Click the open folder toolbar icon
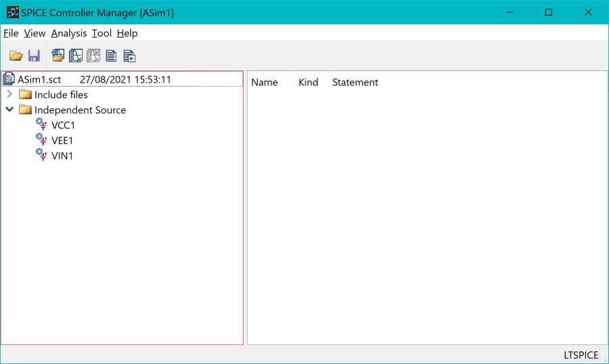Screen dimensions: 609x364 [x=16, y=56]
